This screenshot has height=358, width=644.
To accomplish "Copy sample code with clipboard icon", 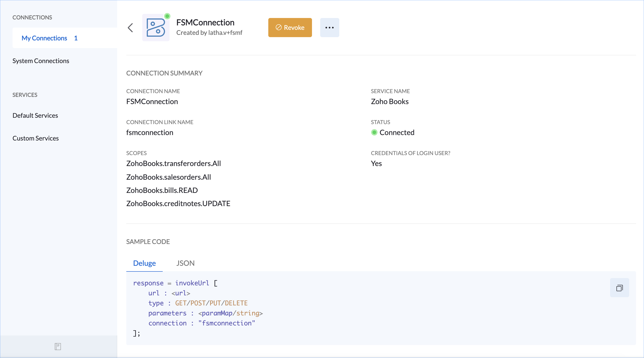I will pyautogui.click(x=619, y=288).
